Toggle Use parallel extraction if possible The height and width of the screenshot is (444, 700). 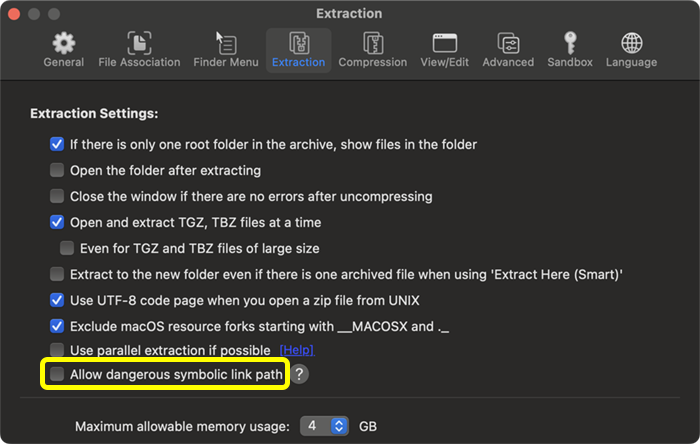[58, 350]
